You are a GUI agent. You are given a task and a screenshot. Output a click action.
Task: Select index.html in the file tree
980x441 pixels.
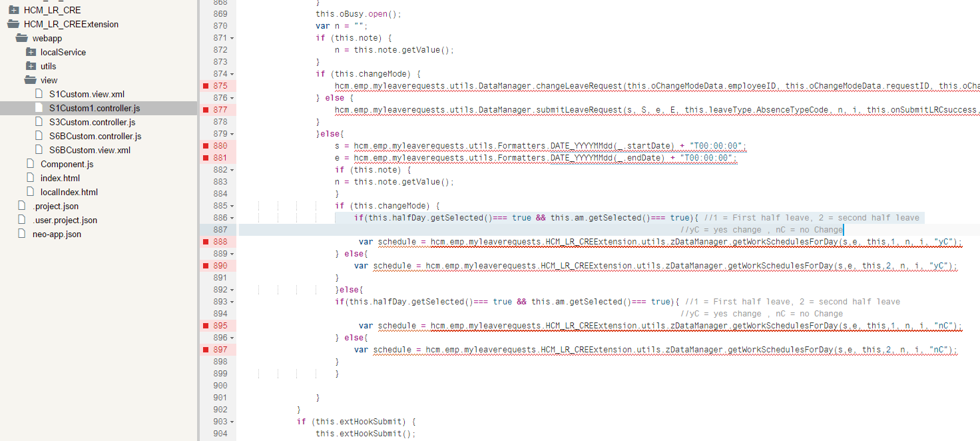coord(60,178)
